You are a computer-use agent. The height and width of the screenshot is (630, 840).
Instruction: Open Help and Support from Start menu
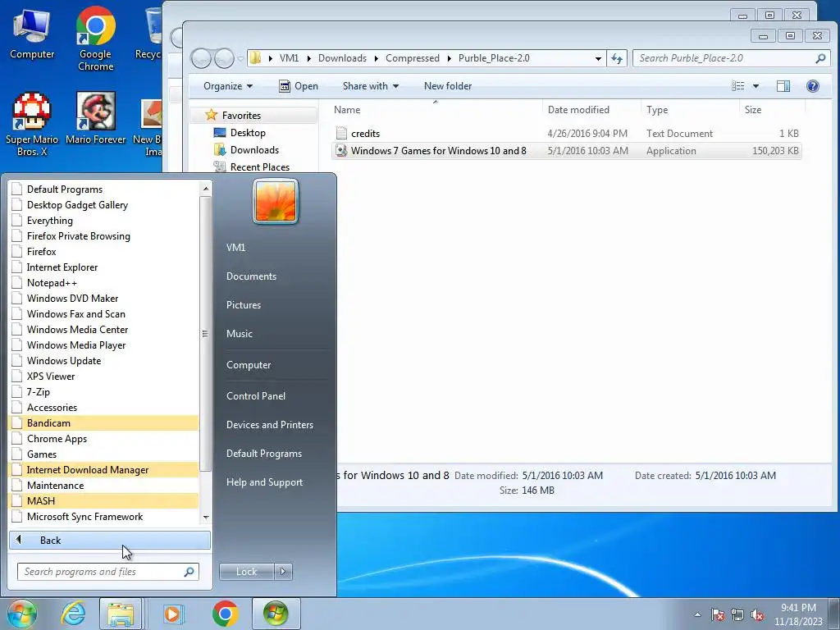coord(264,482)
